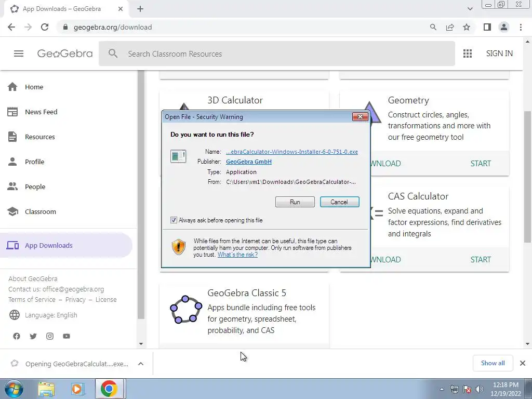Show hidden tray icons arrow
532x399 pixels.
442,389
